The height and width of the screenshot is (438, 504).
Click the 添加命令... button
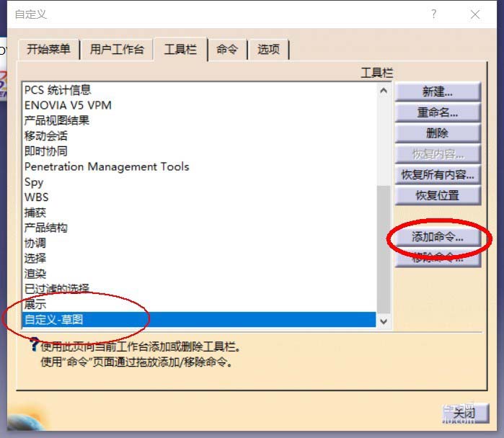coord(438,237)
